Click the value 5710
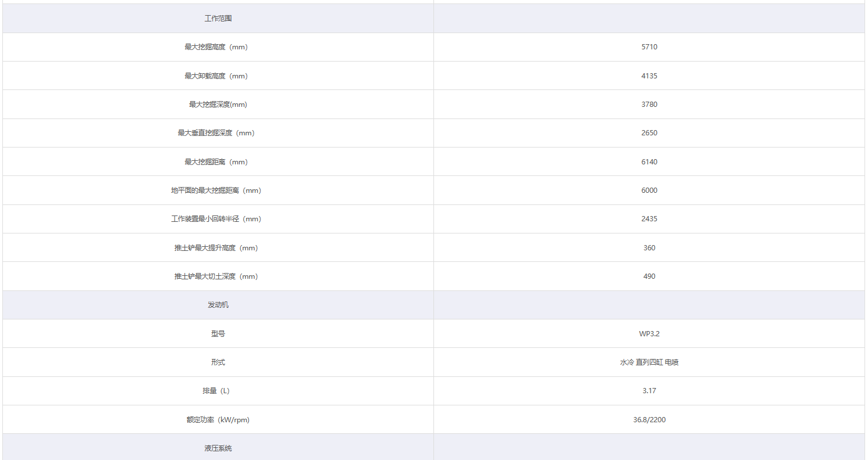 point(649,47)
